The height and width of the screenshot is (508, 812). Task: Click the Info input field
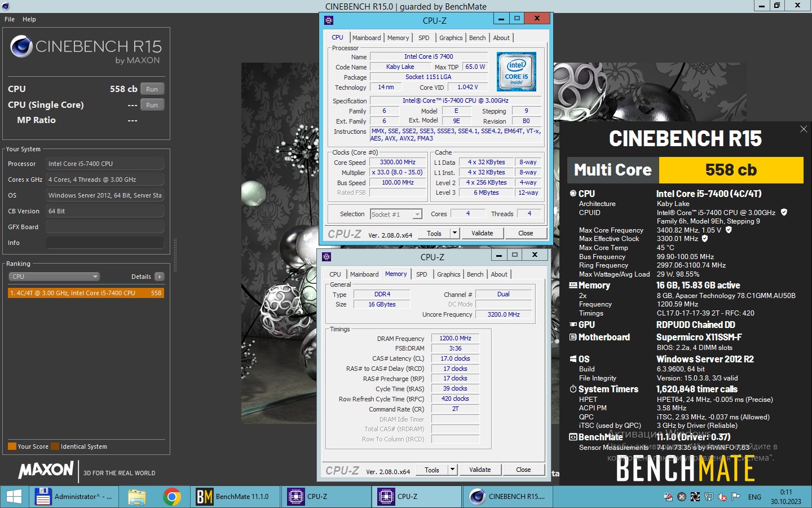(x=105, y=243)
